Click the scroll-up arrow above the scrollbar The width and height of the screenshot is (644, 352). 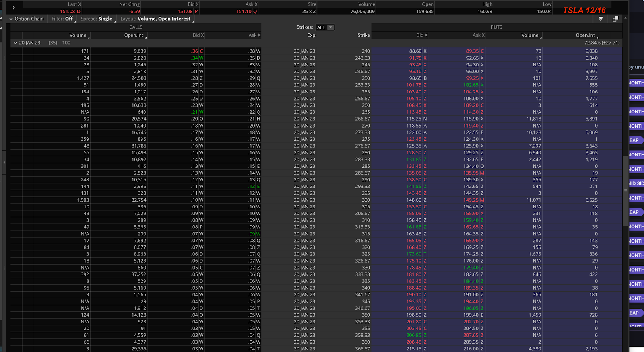pyautogui.click(x=625, y=18)
